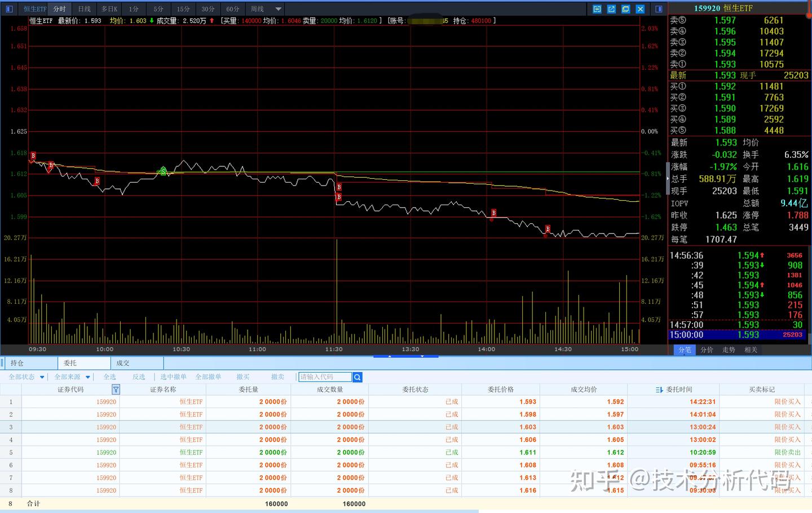The image size is (812, 513).
Task: Click the 买⑤ bid price 1.588
Action: (725, 130)
